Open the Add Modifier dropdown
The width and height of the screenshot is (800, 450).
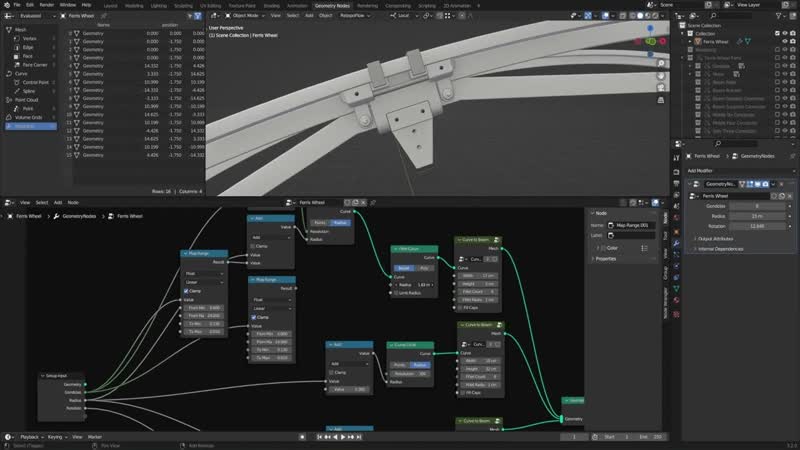(x=739, y=171)
